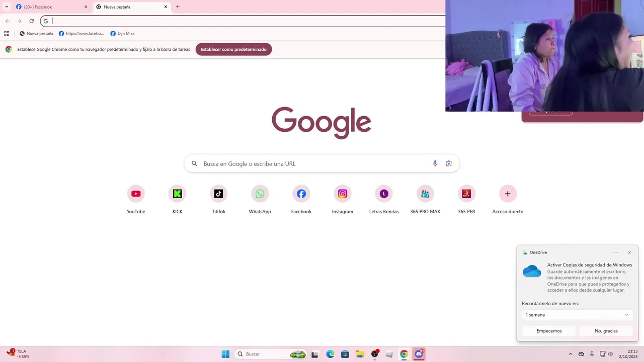Screen dimensions: 644x362
Task: Close the OneDrive notification
Action: click(x=629, y=252)
